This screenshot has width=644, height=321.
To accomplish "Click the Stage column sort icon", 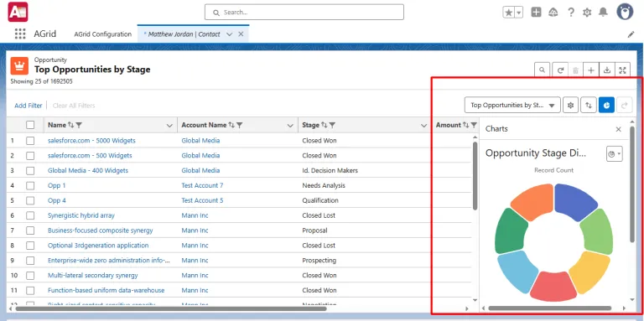I will (325, 125).
